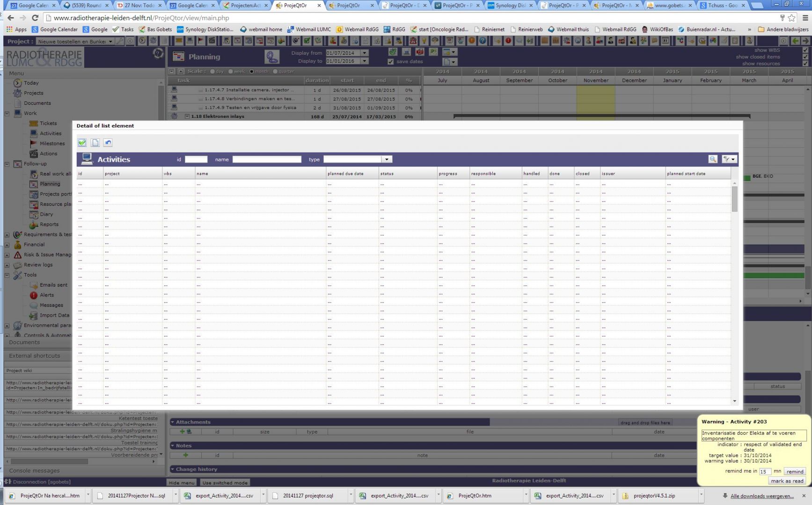Screen dimensions: 812x505
Task: Open the type dropdown in Activities dialog
Action: [x=387, y=159]
